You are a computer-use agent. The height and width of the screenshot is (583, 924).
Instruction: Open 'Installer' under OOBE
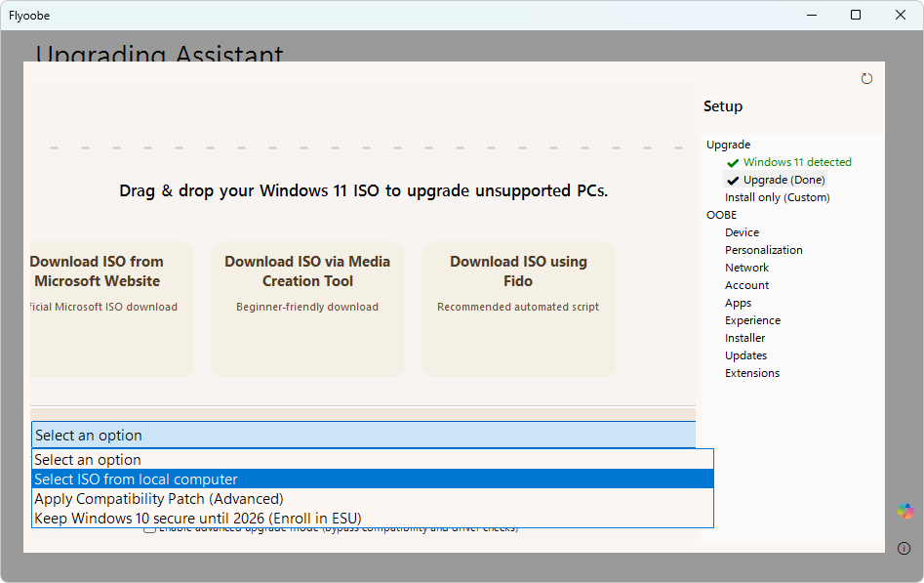coord(744,338)
